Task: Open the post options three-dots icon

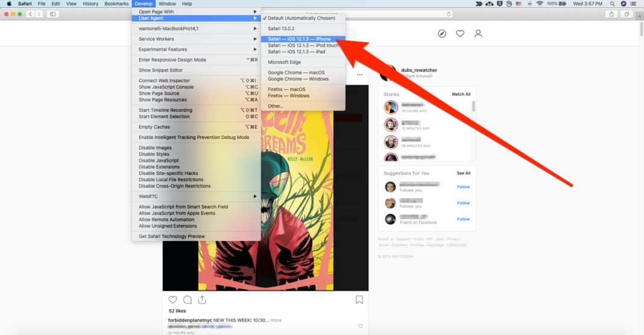Action: tap(360, 75)
